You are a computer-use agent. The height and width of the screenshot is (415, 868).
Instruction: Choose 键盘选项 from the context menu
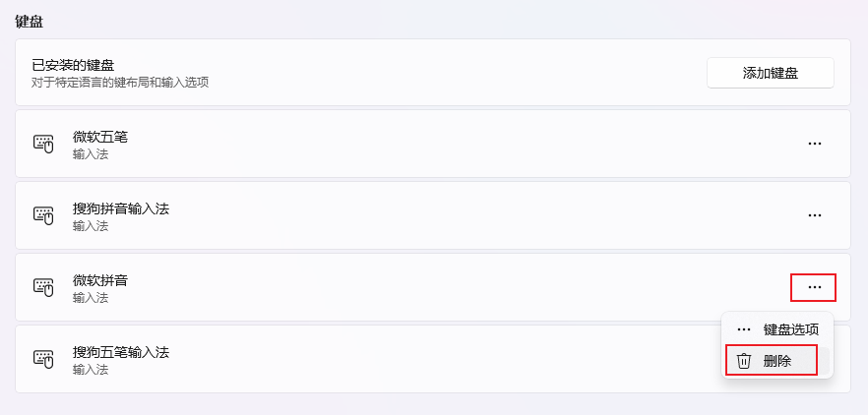(x=790, y=329)
